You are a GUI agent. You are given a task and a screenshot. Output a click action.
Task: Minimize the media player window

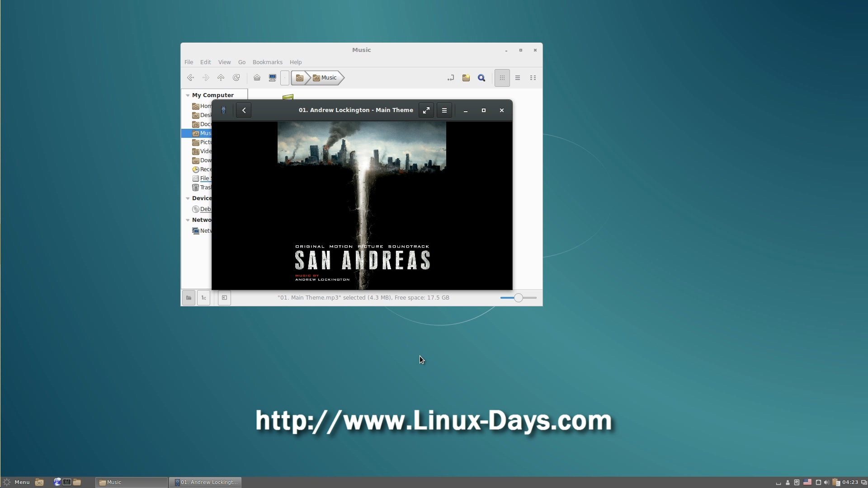point(466,110)
